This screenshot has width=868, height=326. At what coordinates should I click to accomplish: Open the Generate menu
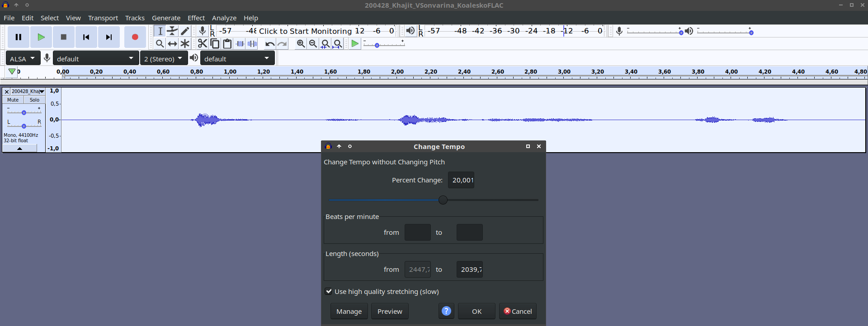(x=166, y=18)
